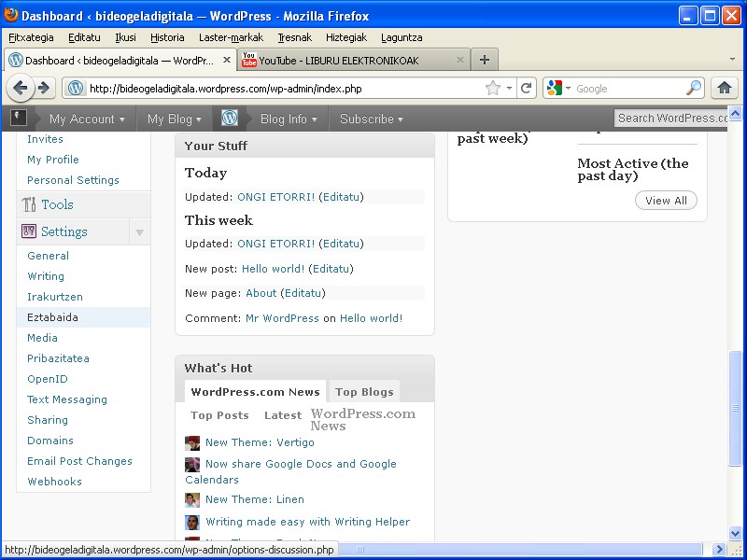Click author avatar beside Writing made easy
This screenshot has width=747, height=560.
coord(192,523)
